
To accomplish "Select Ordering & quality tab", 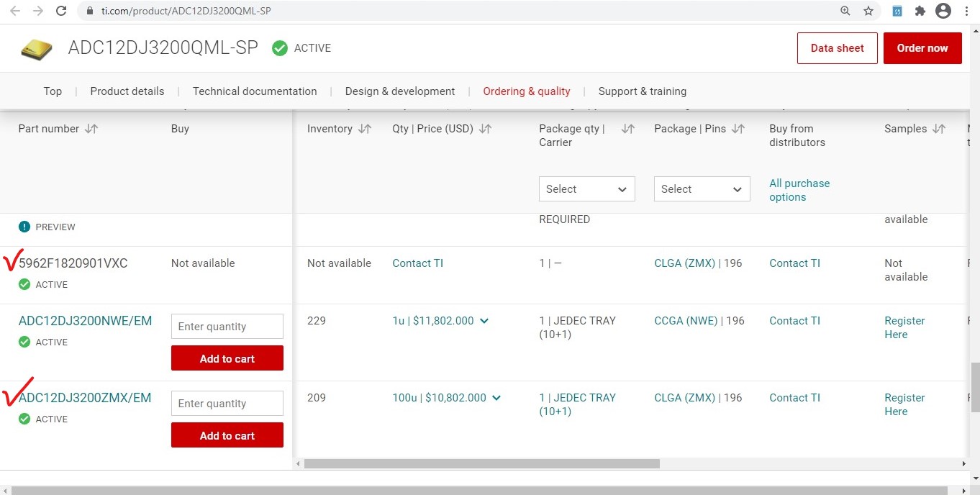I will pyautogui.click(x=527, y=91).
